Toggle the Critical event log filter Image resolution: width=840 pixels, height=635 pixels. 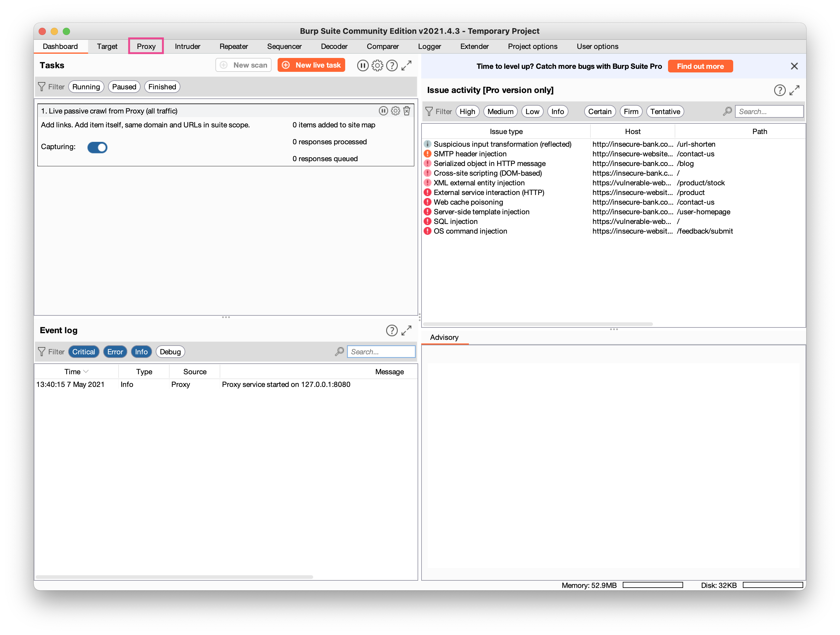[84, 352]
